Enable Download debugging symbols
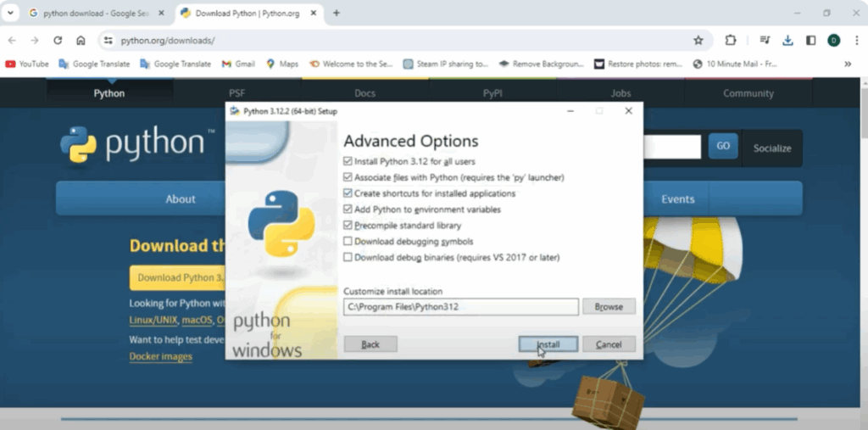868x430 pixels. pos(348,242)
